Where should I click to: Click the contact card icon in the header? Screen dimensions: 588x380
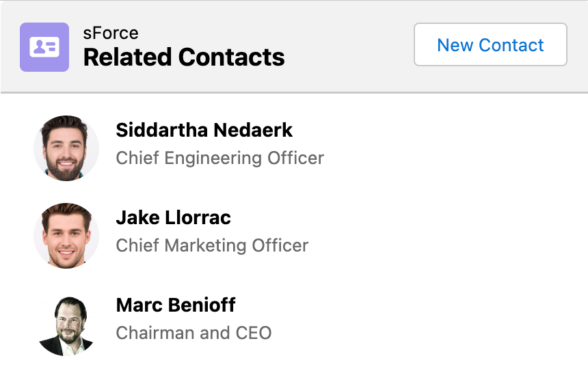tap(44, 47)
